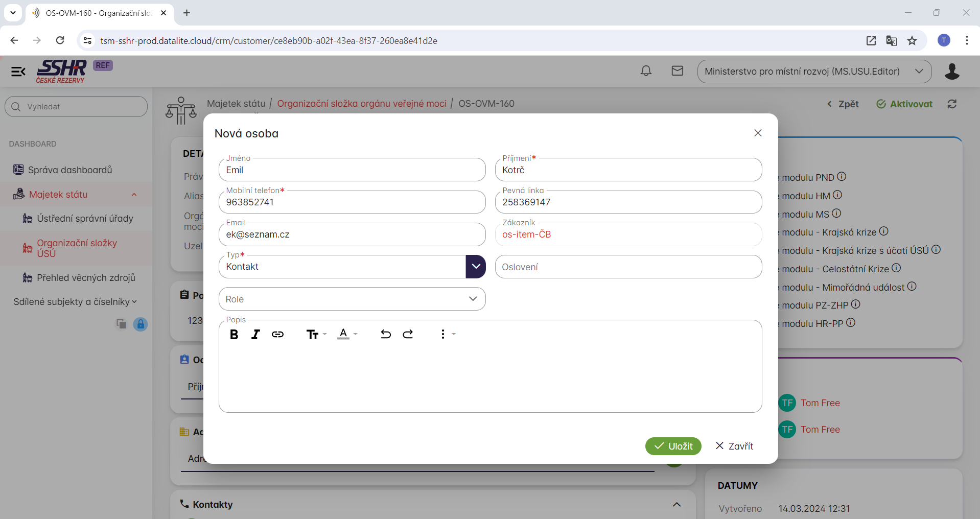
Task: Click the Oslovení input field
Action: [x=628, y=267]
